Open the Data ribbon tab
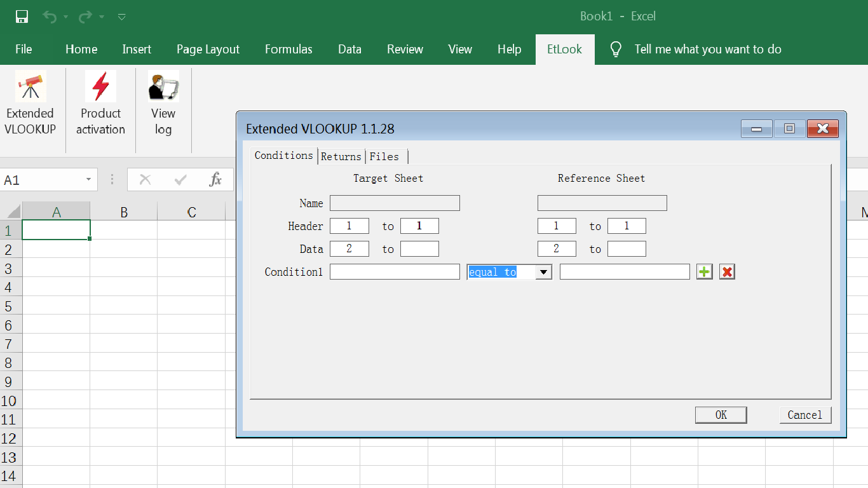The width and height of the screenshot is (868, 488). point(349,50)
